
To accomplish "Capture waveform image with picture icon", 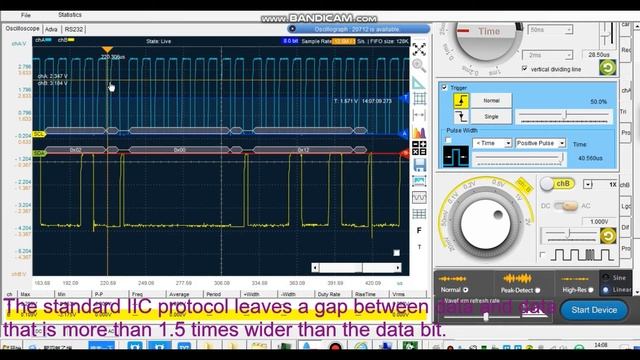I will pyautogui.click(x=419, y=181).
